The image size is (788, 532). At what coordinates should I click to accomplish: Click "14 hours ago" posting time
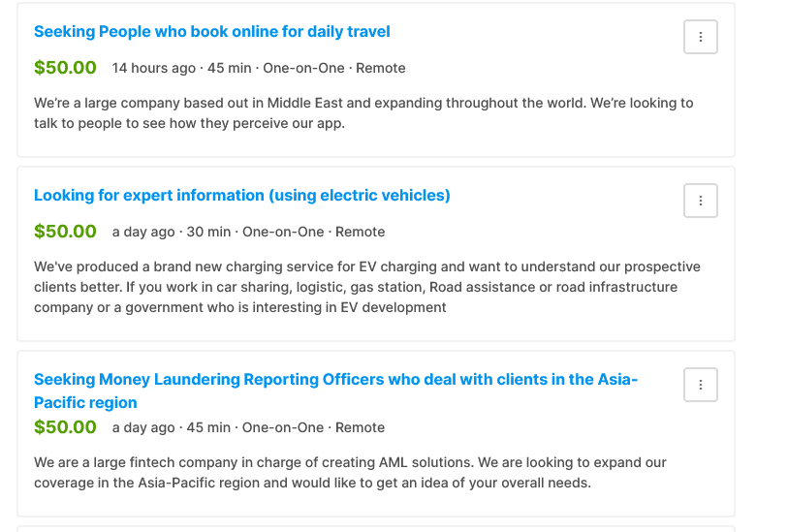coord(153,69)
